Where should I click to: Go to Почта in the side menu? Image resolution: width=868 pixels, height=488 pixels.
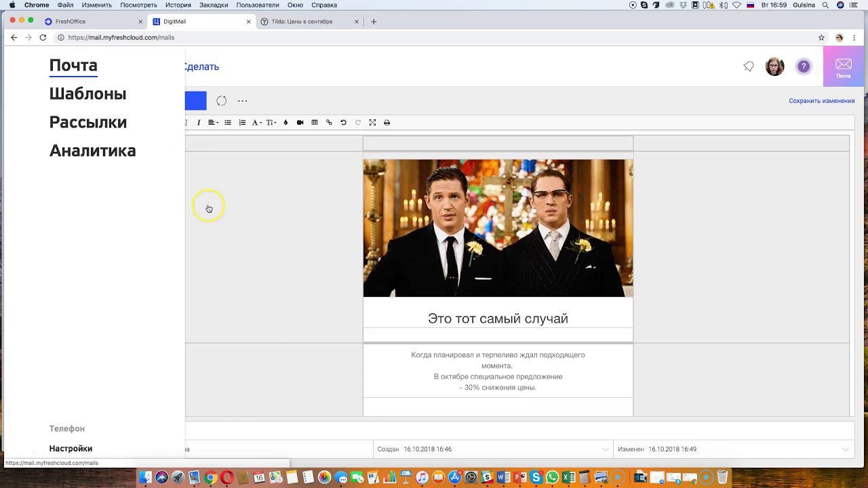(x=73, y=65)
